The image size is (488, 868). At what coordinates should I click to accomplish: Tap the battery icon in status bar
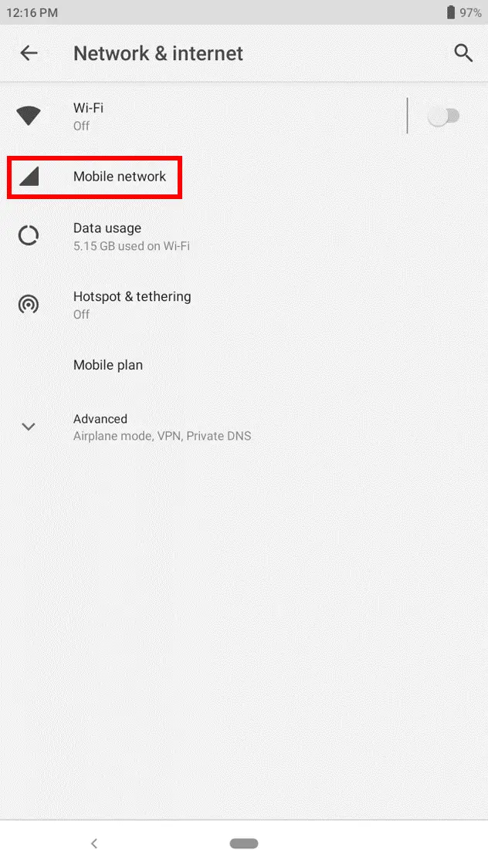click(451, 12)
